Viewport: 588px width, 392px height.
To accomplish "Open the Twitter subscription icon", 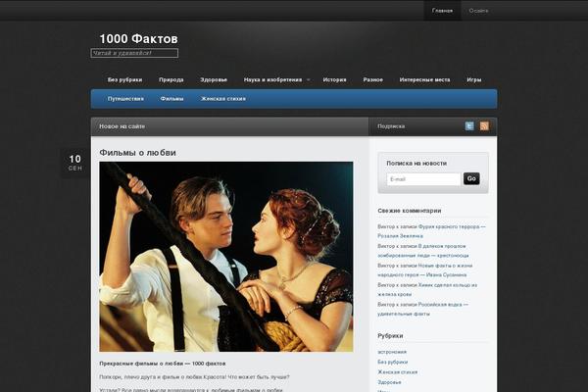I will click(469, 126).
